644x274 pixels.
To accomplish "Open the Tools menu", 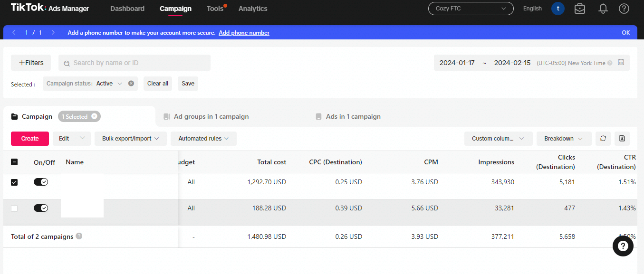I will pyautogui.click(x=215, y=9).
